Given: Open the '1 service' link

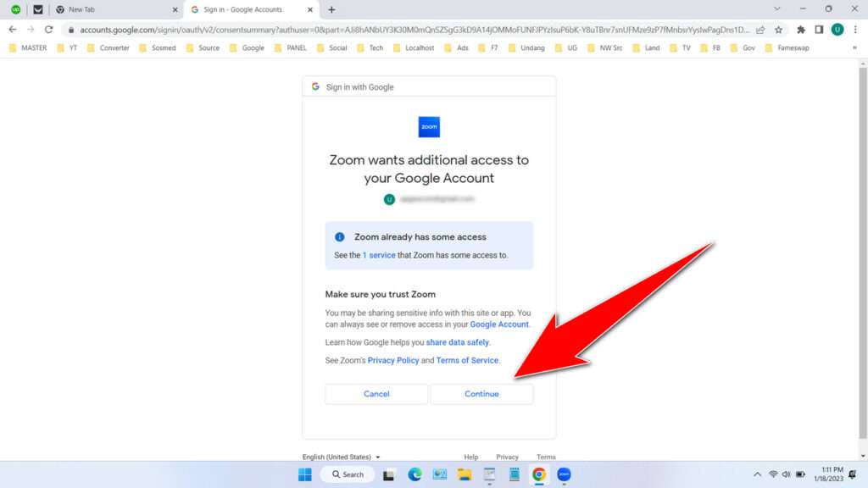Looking at the screenshot, I should coord(379,255).
